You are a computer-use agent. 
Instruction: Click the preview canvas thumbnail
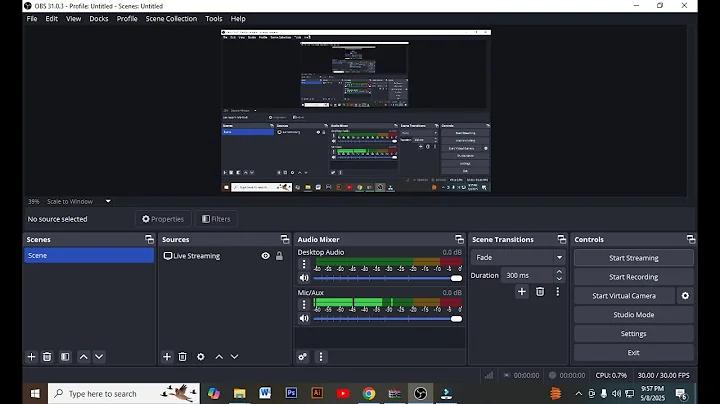(356, 111)
